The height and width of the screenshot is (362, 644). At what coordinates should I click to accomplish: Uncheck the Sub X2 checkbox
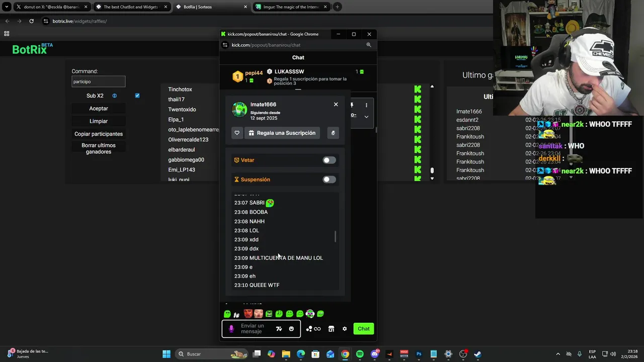[137, 96]
